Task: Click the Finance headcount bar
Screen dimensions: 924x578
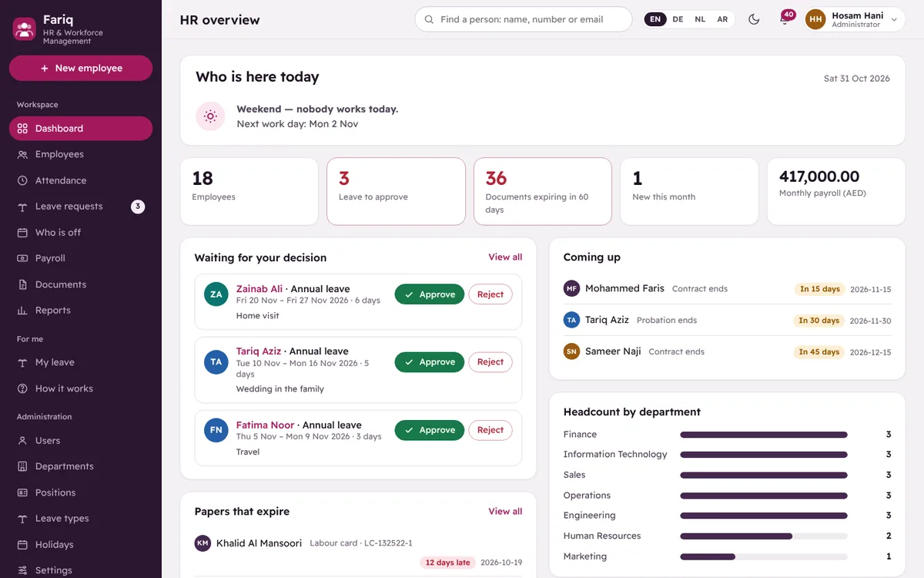Action: coord(764,435)
